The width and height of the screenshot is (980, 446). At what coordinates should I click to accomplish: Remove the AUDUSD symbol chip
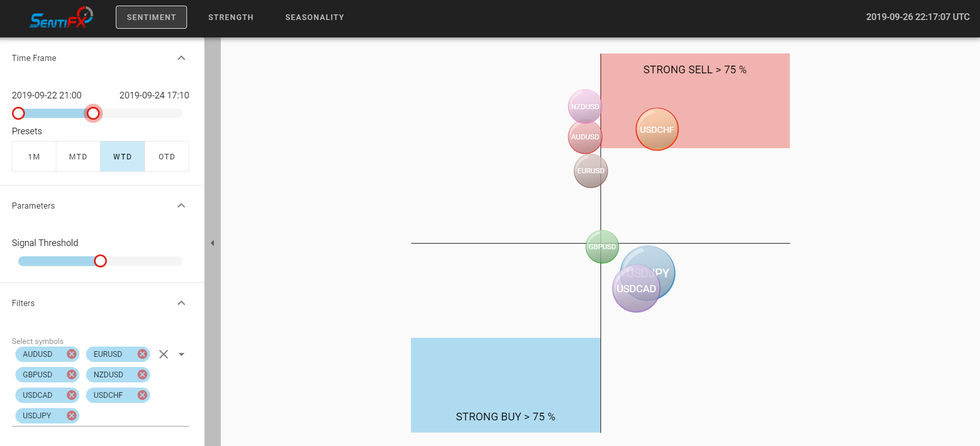pos(72,354)
